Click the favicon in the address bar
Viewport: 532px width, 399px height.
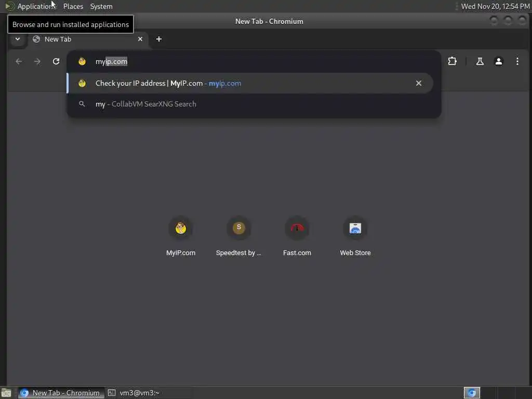82,61
